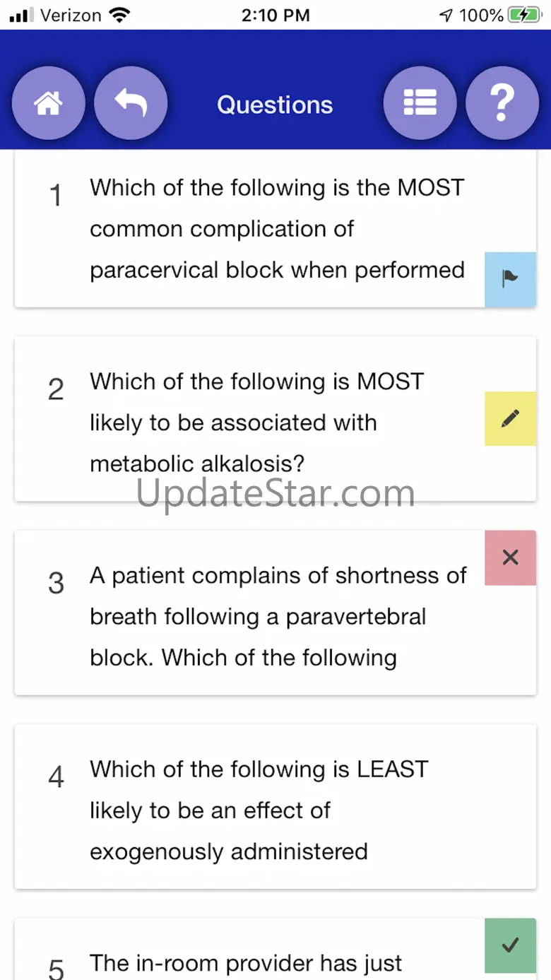
Task: Tap the back arrow button
Action: pyautogui.click(x=131, y=103)
